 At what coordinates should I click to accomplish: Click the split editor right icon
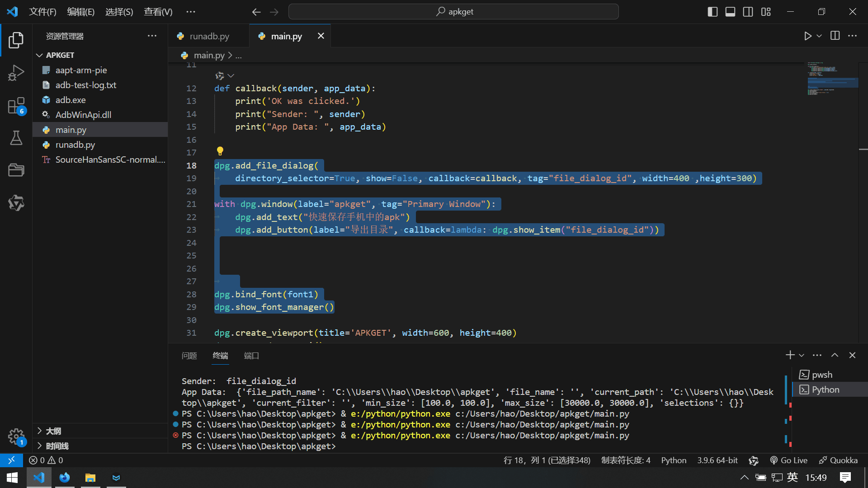pyautogui.click(x=835, y=36)
